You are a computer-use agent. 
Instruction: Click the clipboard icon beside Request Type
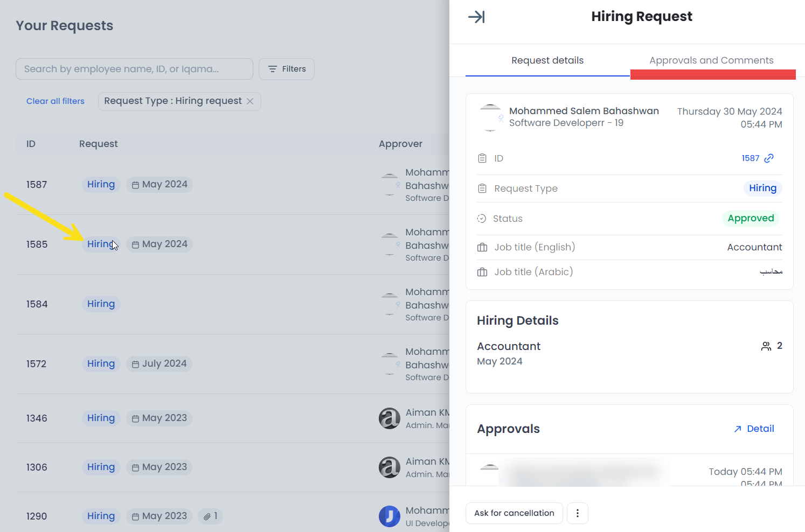pos(482,188)
